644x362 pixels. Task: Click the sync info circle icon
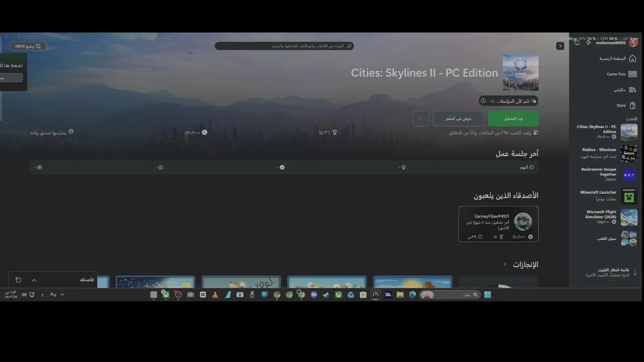pos(483,101)
